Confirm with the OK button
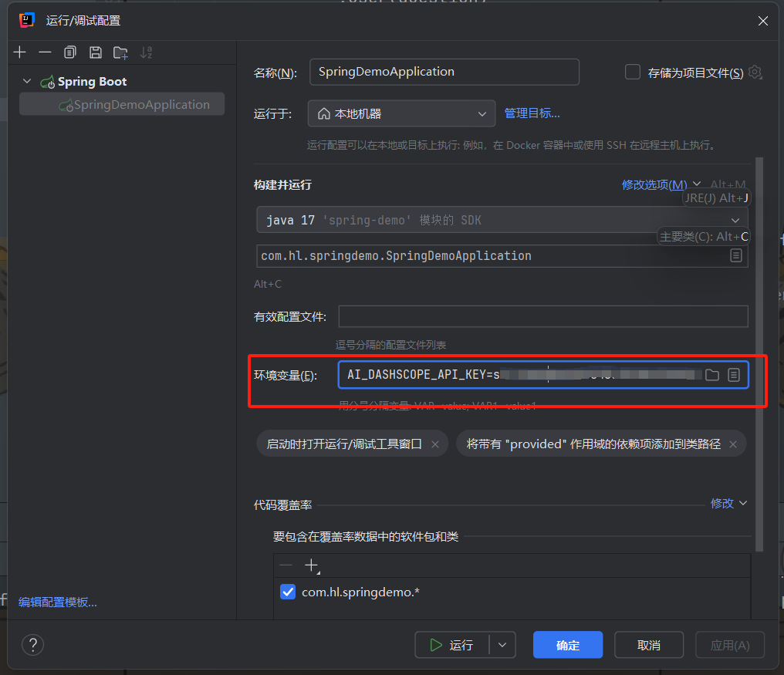This screenshot has height=675, width=784. pyautogui.click(x=567, y=645)
